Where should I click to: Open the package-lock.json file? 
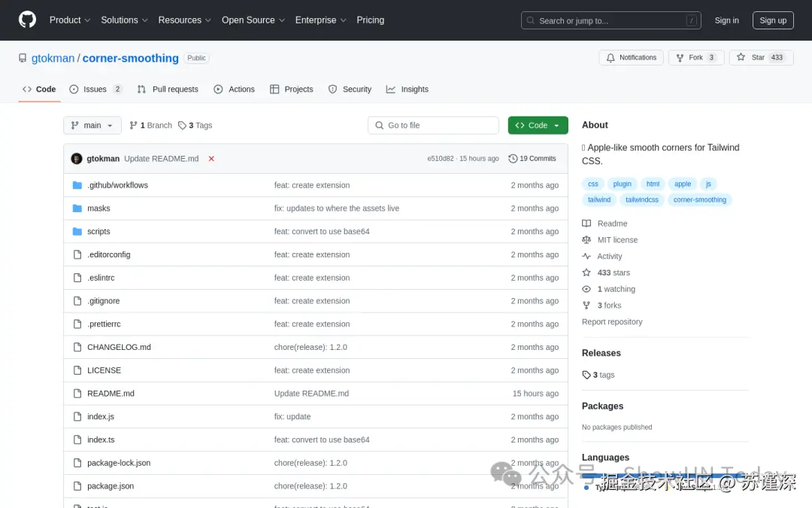point(119,463)
